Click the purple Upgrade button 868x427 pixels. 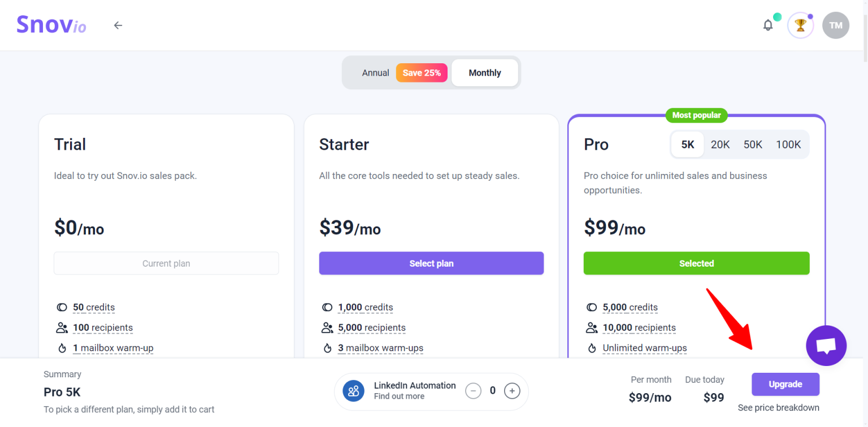[785, 385]
